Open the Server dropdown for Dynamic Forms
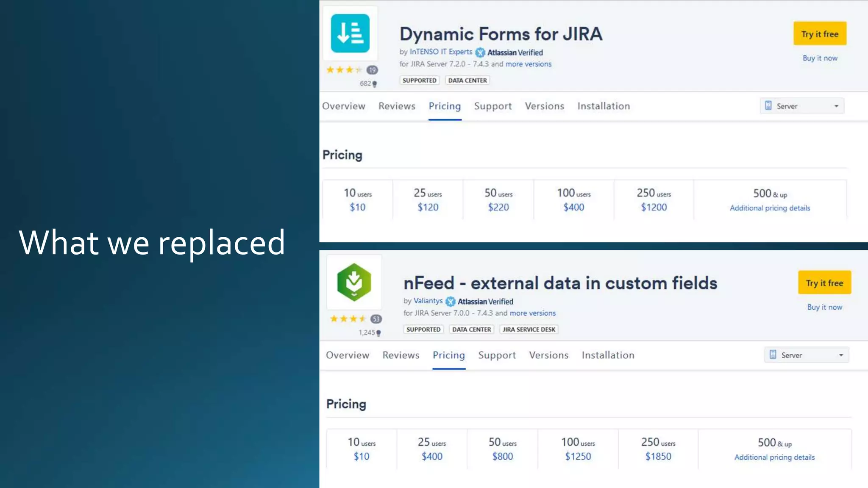This screenshot has height=488, width=868. click(801, 106)
